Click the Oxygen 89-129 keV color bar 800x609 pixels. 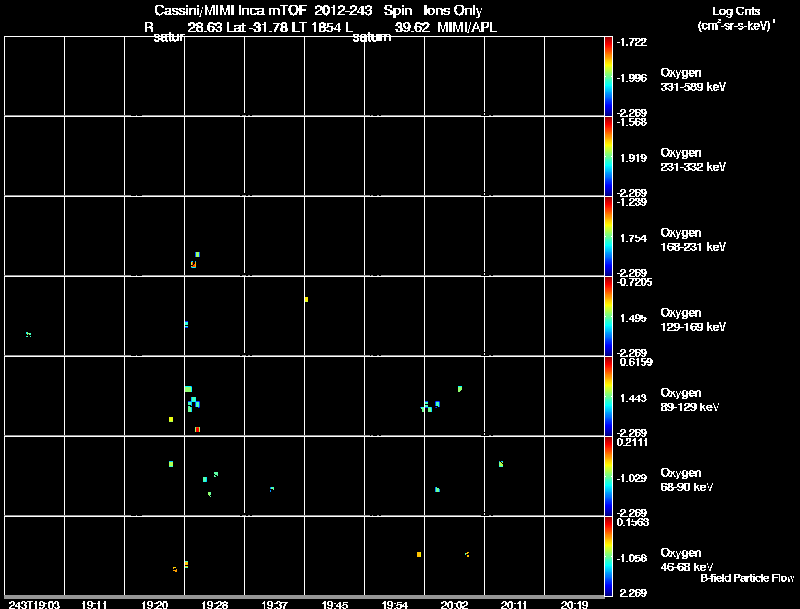pos(608,396)
